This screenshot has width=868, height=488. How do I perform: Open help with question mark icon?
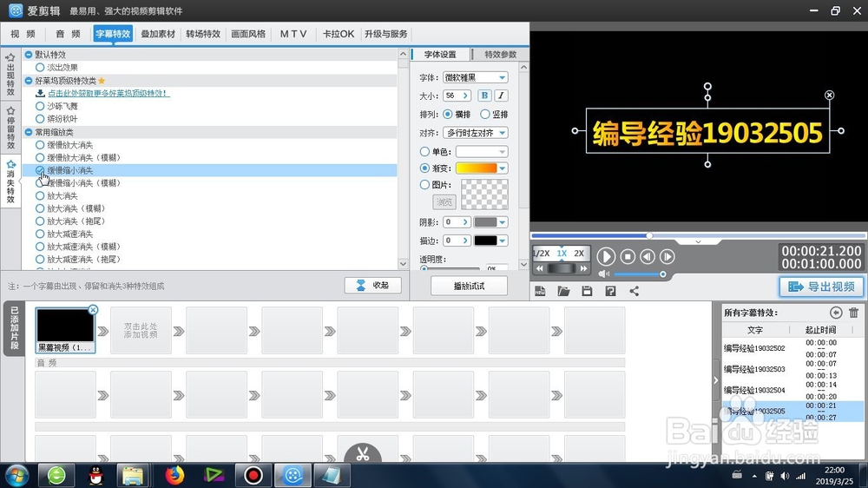[x=610, y=292]
